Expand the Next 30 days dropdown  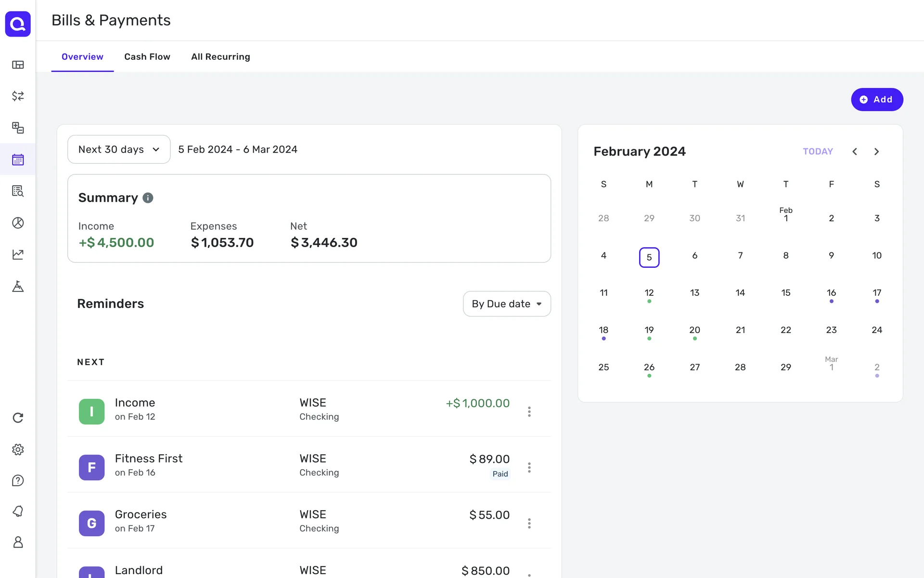pos(119,149)
